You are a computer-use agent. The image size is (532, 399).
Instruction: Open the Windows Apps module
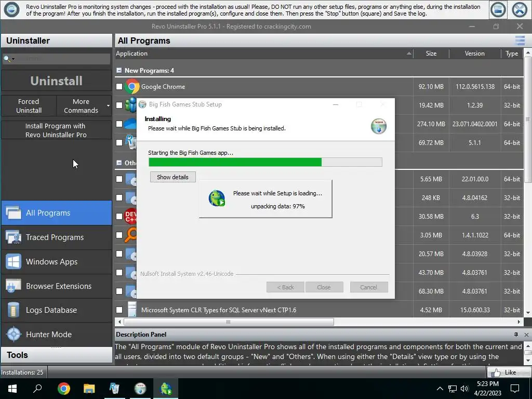tap(56, 262)
